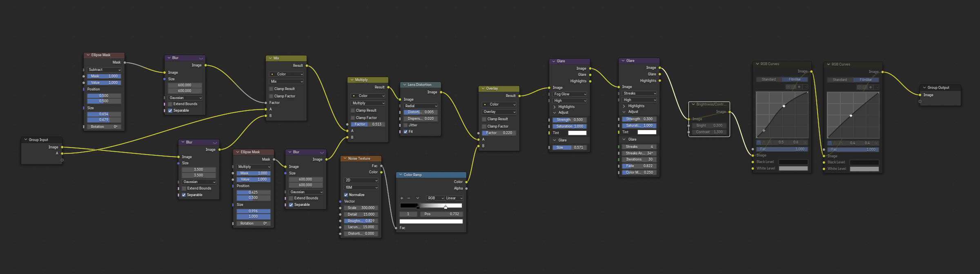Open Subtract mask type dropdown

coord(104,70)
